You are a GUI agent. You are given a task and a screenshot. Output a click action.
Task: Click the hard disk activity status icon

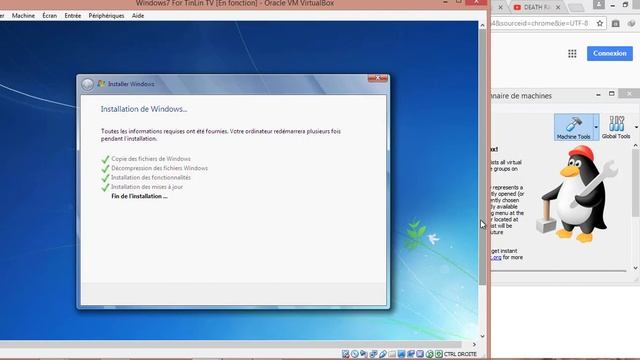click(x=345, y=354)
